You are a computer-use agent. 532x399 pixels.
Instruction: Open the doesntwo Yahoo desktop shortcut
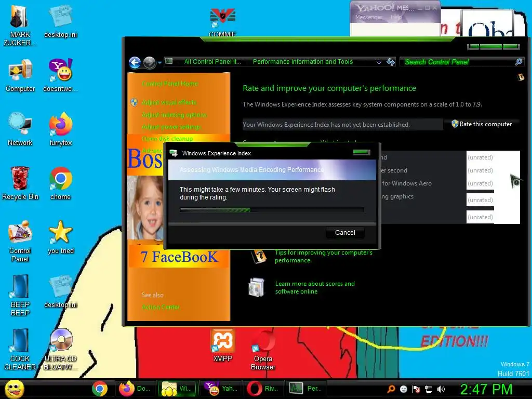click(x=60, y=75)
